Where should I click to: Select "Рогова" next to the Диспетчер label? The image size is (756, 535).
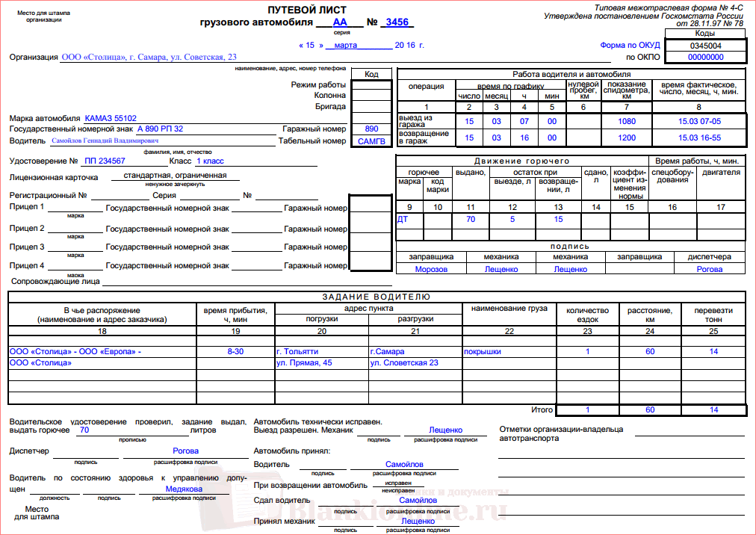point(185,451)
